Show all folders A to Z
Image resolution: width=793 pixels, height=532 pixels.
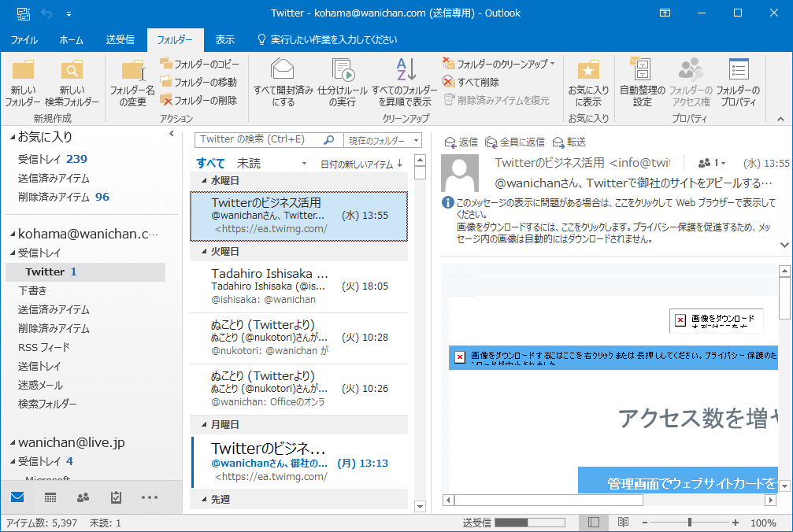coord(405,83)
